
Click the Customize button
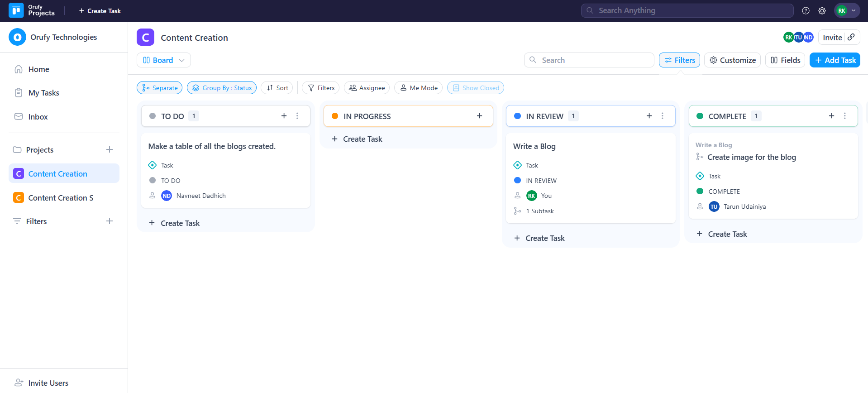732,60
